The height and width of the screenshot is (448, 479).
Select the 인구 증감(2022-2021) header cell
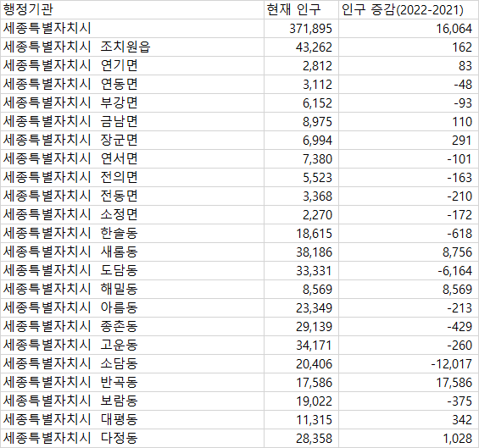point(409,10)
